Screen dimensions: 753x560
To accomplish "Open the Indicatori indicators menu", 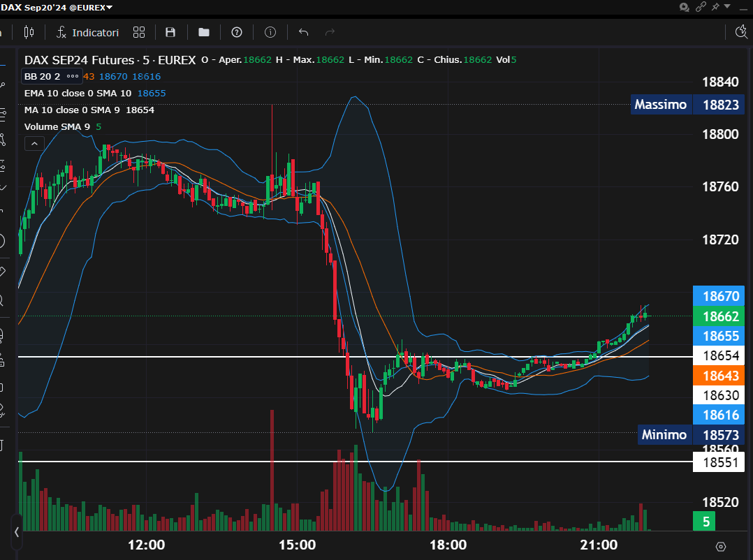I will click(x=87, y=32).
